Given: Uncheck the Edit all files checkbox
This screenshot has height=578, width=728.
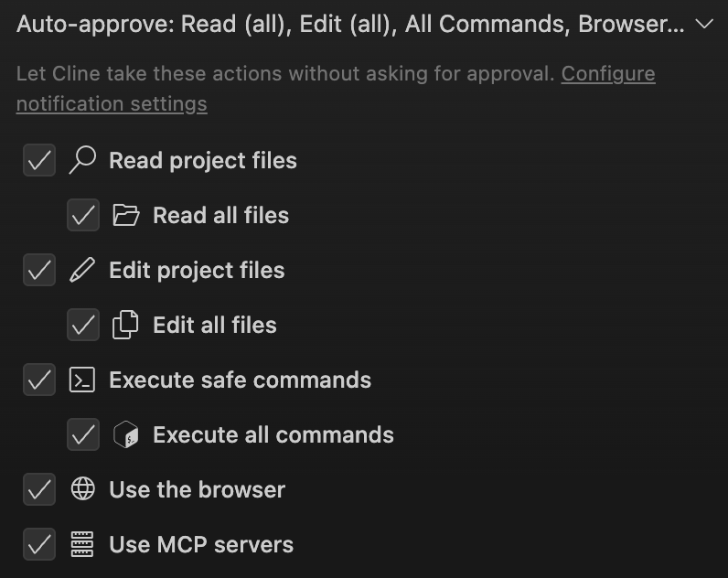Looking at the screenshot, I should click(x=83, y=326).
